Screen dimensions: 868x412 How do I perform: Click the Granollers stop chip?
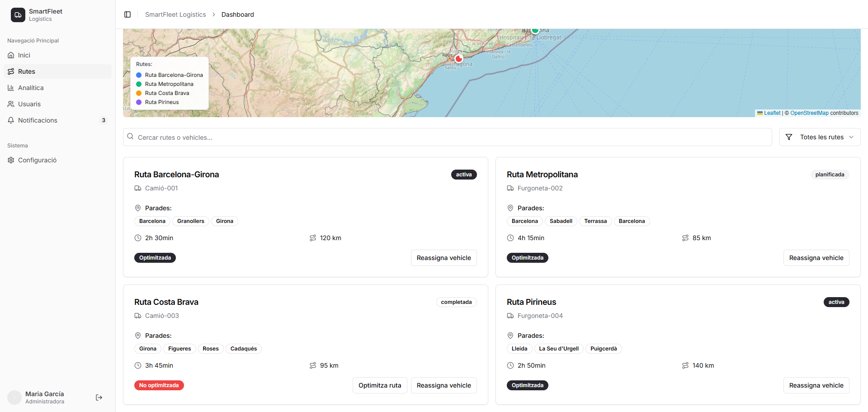point(190,221)
